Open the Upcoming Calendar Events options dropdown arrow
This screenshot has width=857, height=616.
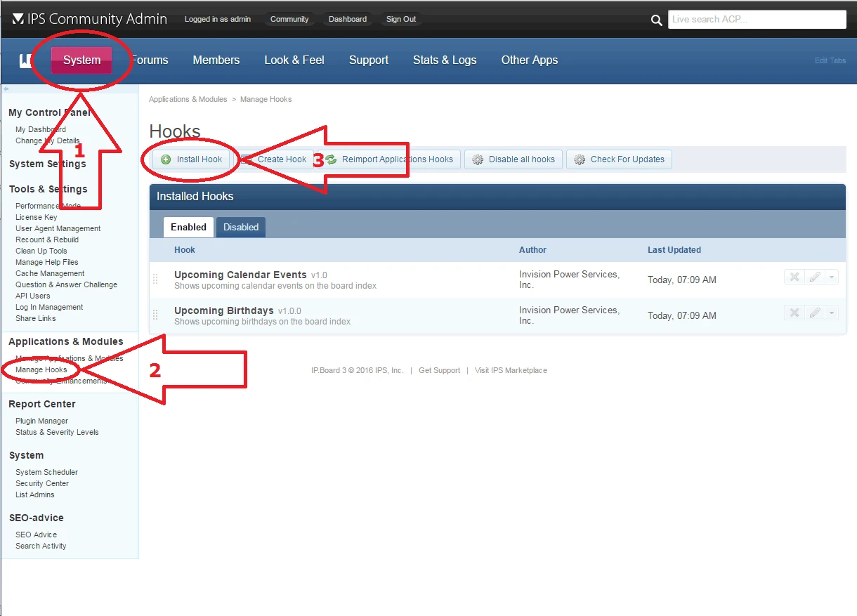click(x=832, y=277)
